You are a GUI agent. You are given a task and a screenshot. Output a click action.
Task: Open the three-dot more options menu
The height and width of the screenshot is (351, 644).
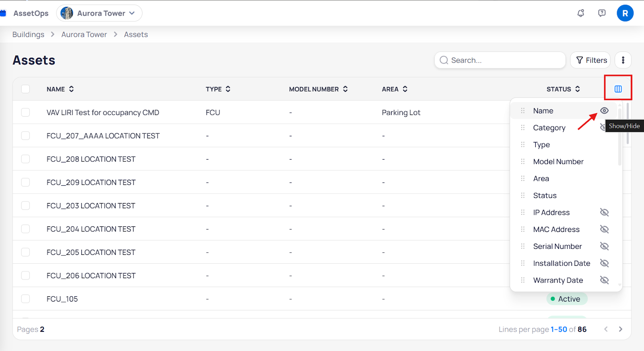[623, 60]
